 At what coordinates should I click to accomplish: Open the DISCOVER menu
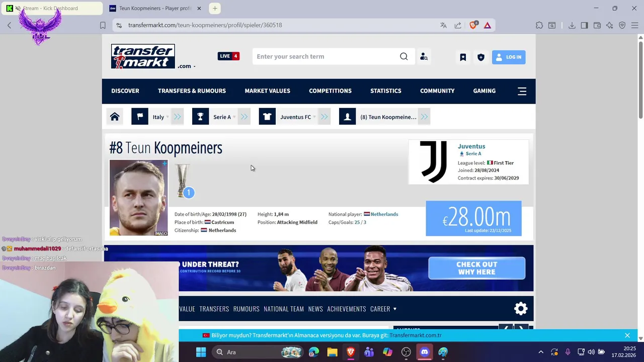point(125,91)
